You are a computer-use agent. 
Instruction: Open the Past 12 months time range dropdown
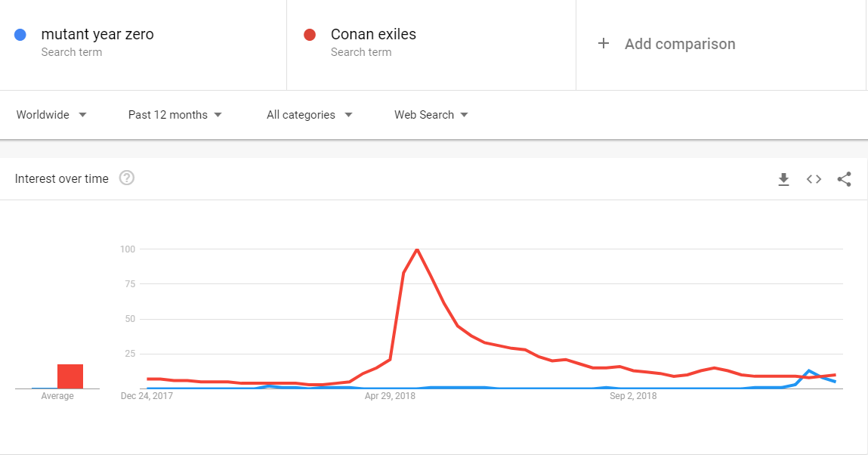tap(175, 115)
